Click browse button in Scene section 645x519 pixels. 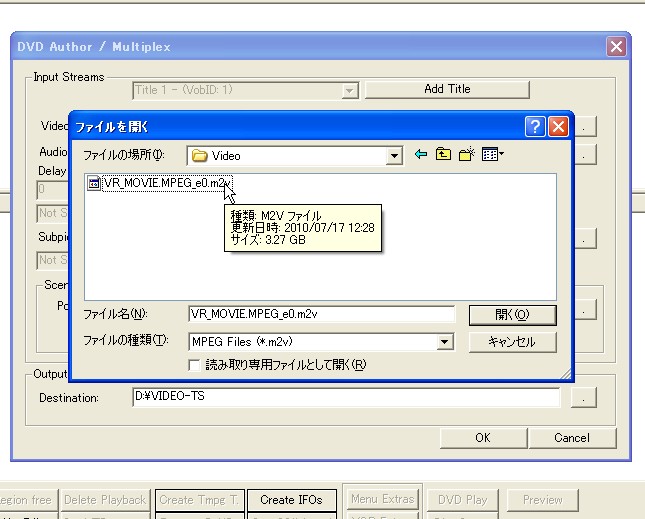point(585,309)
